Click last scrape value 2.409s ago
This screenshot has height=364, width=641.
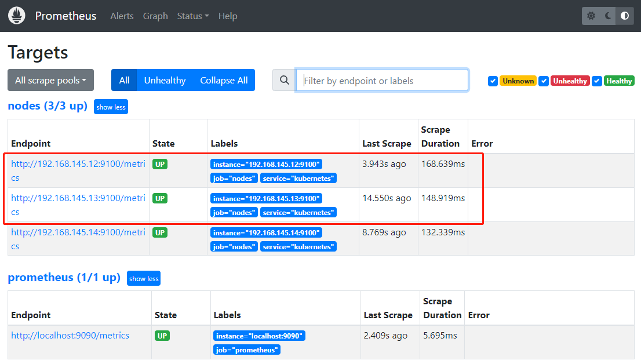click(x=385, y=336)
